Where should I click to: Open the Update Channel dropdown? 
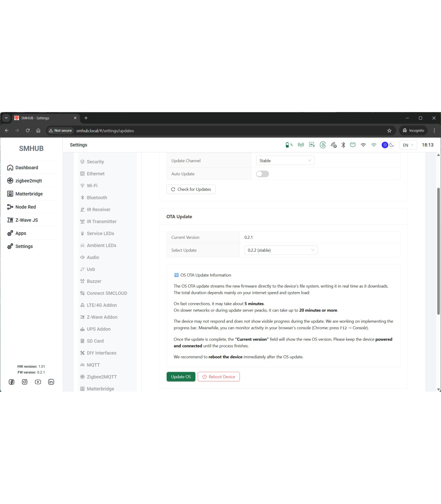click(285, 161)
